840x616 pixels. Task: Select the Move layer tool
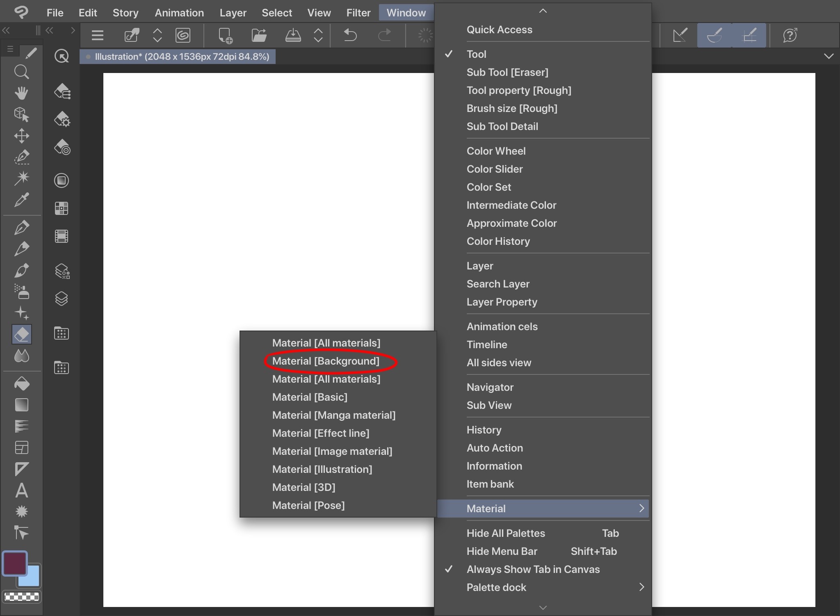pos(21,136)
